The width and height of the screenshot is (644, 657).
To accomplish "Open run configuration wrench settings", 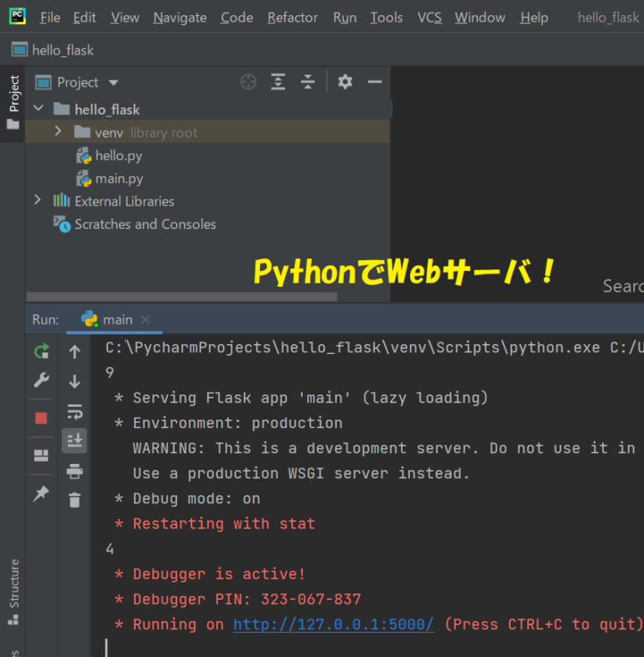I will (41, 380).
